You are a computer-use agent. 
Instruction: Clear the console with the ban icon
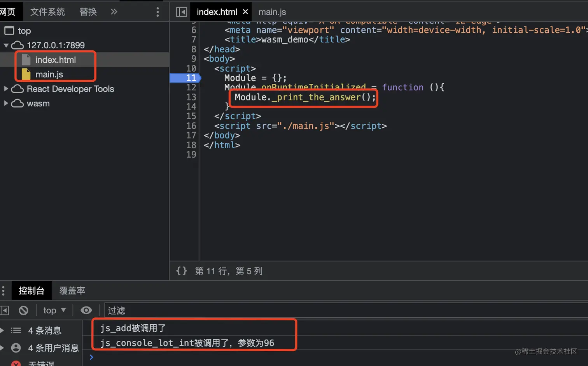[x=24, y=310]
